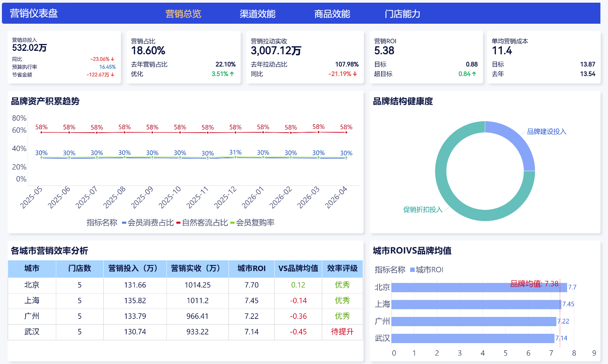608x364 pixels.
Task: Click the 2025-12 point labeled 31%
Action: tap(235, 157)
